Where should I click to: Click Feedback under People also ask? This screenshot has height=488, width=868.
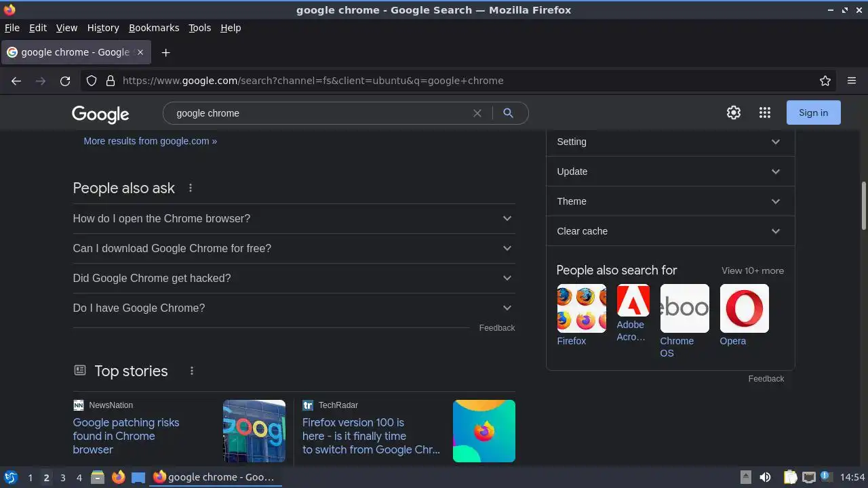click(x=497, y=328)
